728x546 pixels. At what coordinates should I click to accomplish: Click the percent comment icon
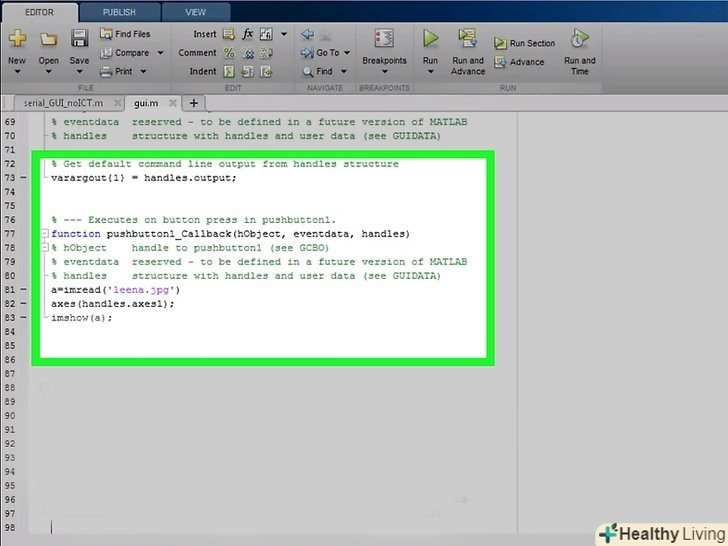[229, 53]
